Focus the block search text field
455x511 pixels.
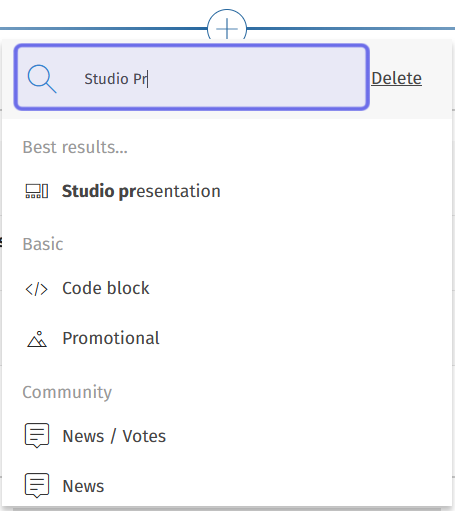(x=192, y=77)
